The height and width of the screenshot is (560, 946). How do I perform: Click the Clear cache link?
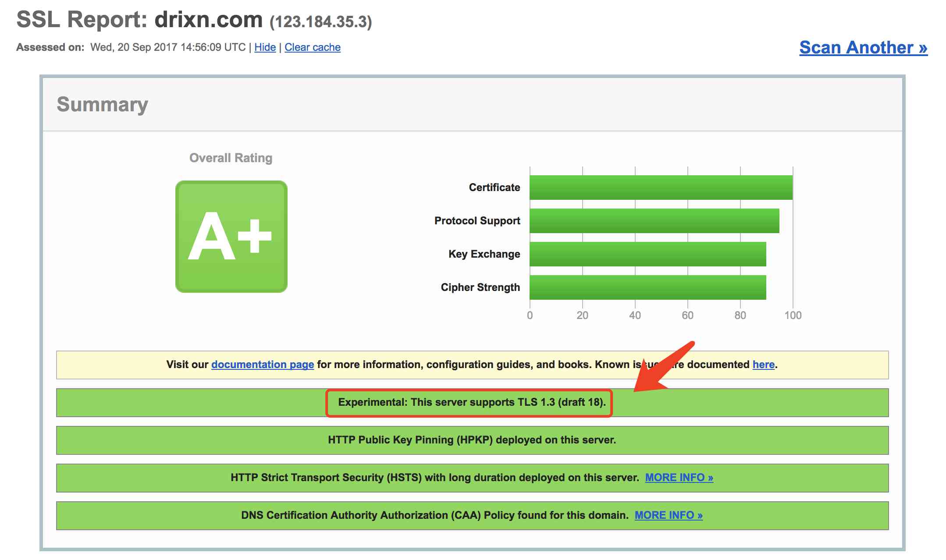point(313,47)
